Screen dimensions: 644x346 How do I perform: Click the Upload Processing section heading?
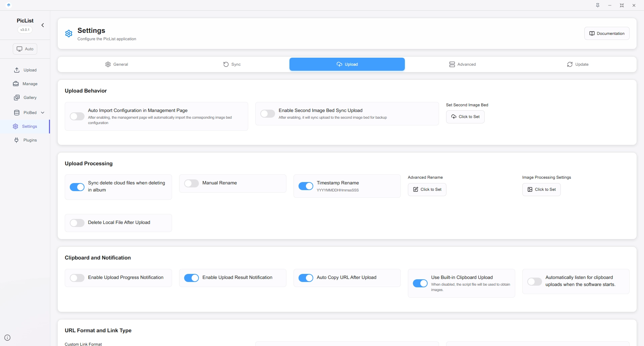(89, 164)
